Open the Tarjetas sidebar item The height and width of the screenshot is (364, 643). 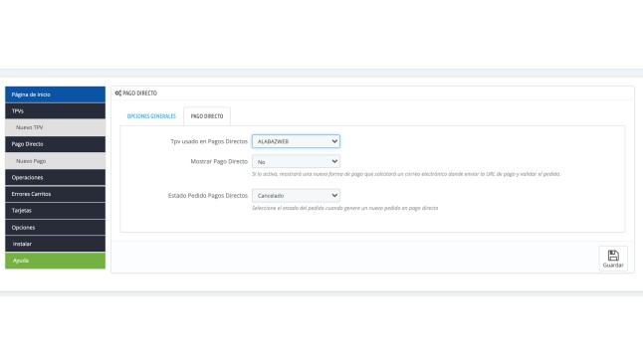[x=55, y=211]
